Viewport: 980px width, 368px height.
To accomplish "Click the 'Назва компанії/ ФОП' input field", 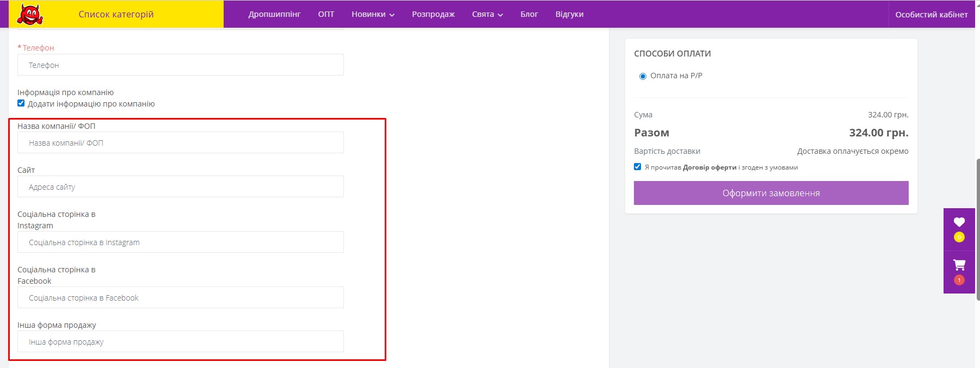I will pyautogui.click(x=180, y=142).
